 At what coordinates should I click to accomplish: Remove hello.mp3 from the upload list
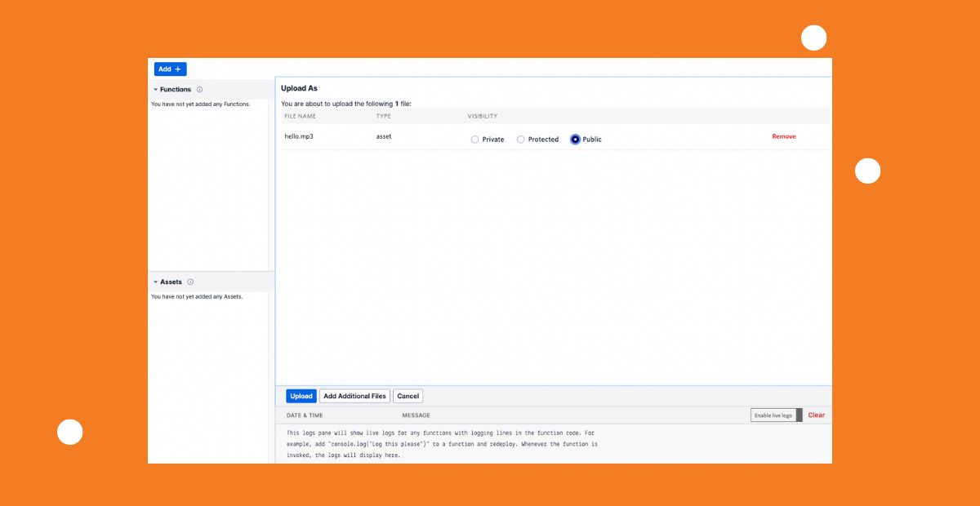(x=783, y=137)
